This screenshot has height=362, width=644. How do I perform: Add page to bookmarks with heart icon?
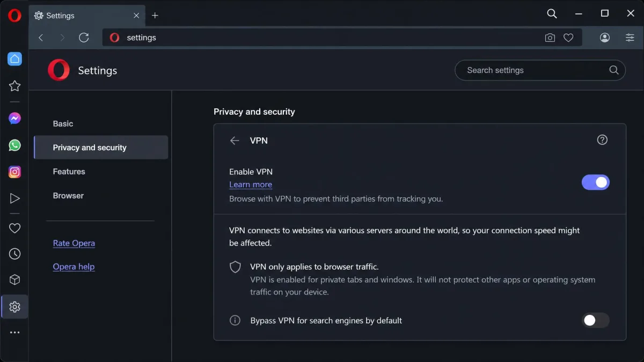coord(568,38)
